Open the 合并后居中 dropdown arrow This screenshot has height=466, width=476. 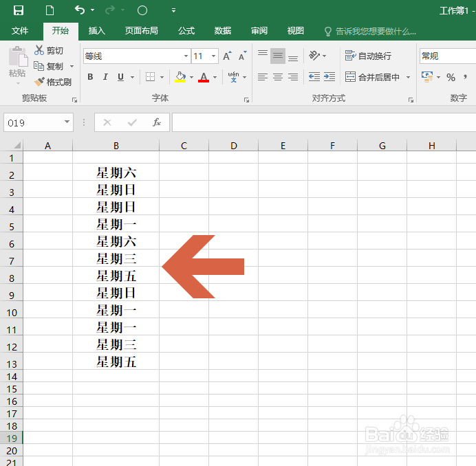click(x=409, y=77)
